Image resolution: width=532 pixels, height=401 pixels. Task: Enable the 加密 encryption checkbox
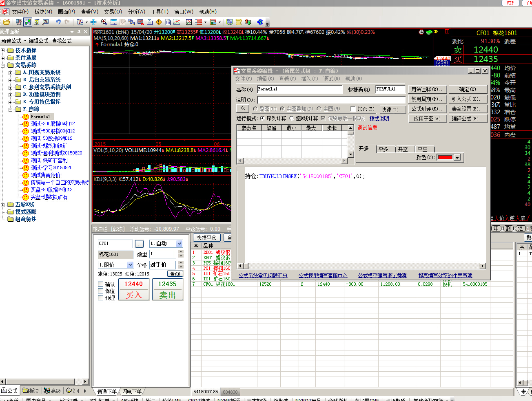pos(353,109)
